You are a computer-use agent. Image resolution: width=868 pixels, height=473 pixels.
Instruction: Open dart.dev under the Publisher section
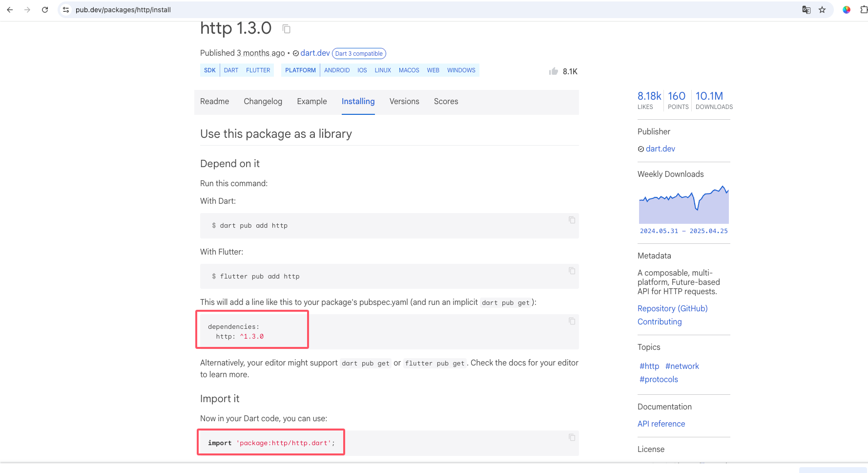660,149
